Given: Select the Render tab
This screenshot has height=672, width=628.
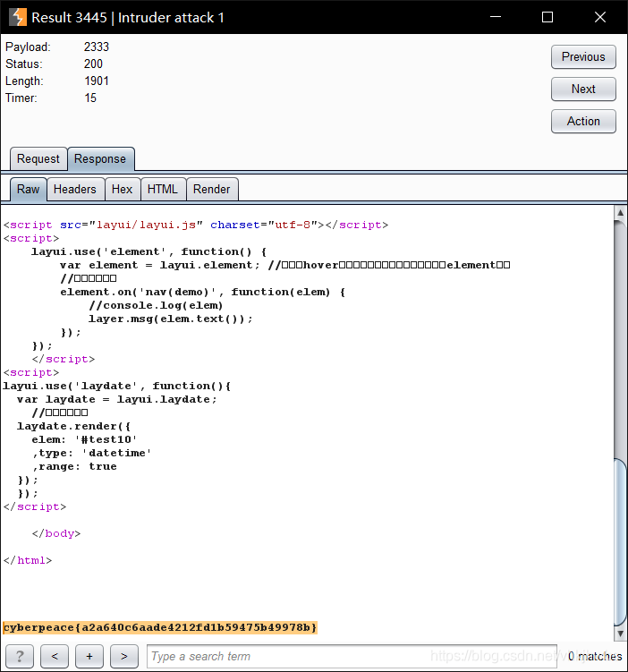Looking at the screenshot, I should click(x=212, y=189).
